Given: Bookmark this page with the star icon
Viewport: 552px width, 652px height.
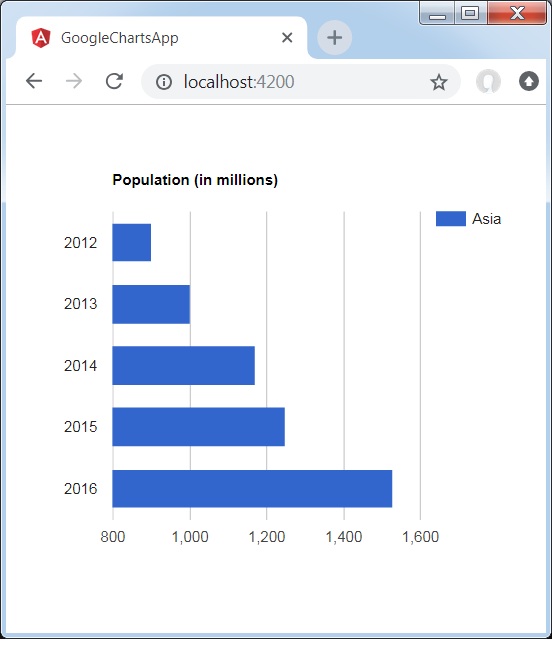Looking at the screenshot, I should 439,82.
